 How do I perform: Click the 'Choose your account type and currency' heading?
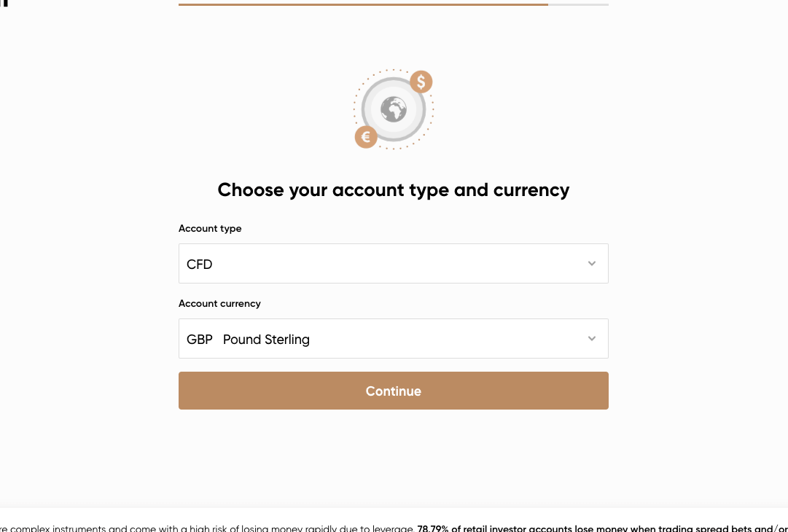[394, 190]
